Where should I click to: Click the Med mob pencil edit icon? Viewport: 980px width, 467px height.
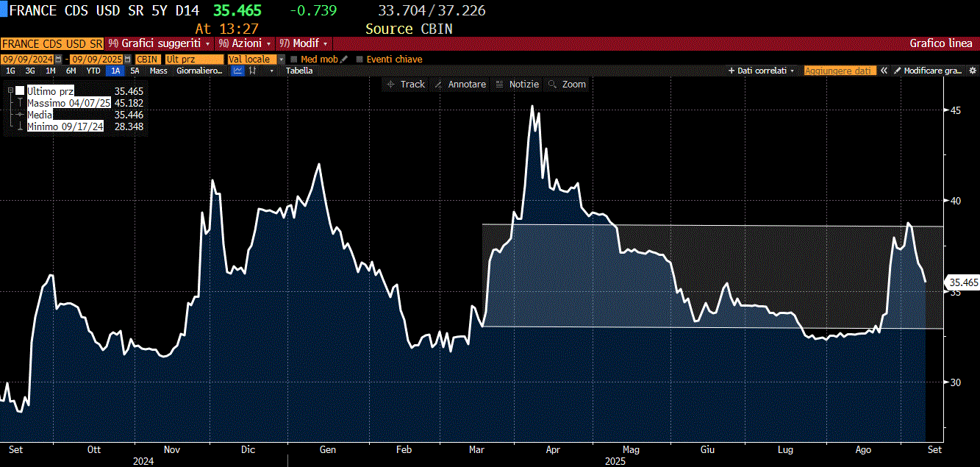coord(344,59)
